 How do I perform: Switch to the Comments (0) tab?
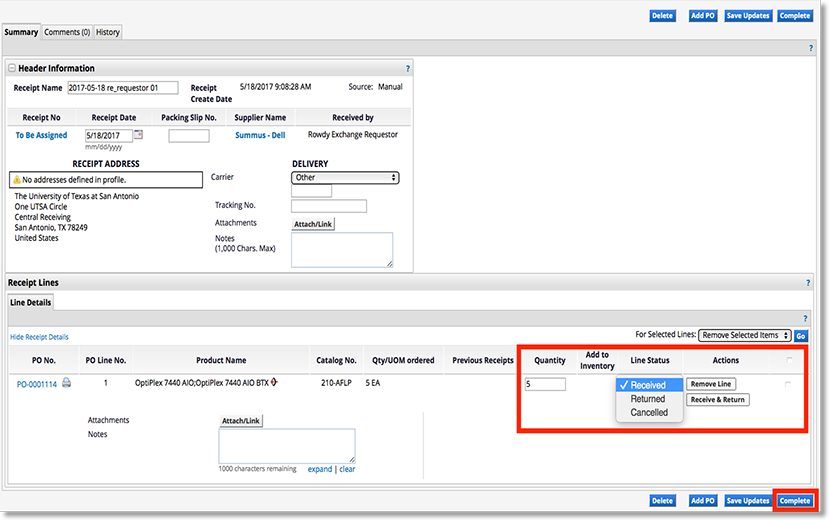(x=67, y=32)
